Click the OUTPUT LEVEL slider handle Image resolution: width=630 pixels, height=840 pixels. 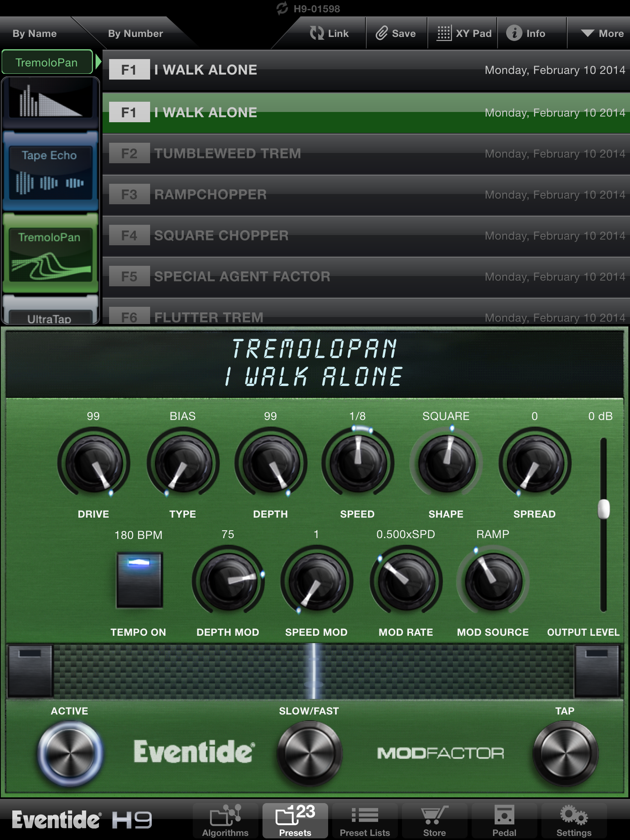603,509
